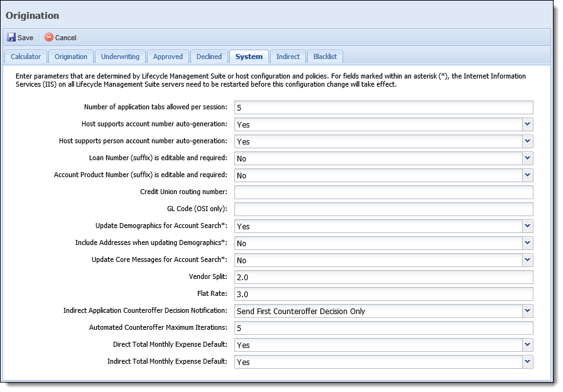The width and height of the screenshot is (563, 392).
Task: Click the instructional paragraph about IIS restart
Action: (271, 80)
